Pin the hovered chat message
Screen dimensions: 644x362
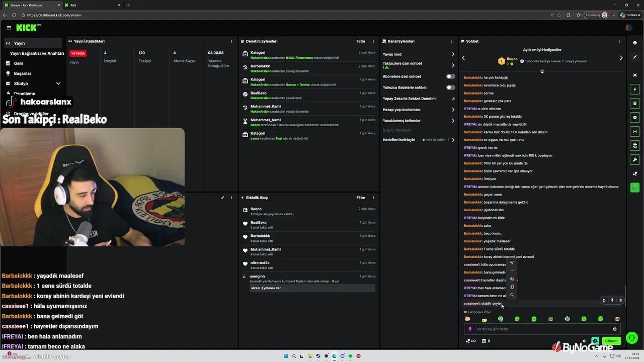[x=612, y=300]
